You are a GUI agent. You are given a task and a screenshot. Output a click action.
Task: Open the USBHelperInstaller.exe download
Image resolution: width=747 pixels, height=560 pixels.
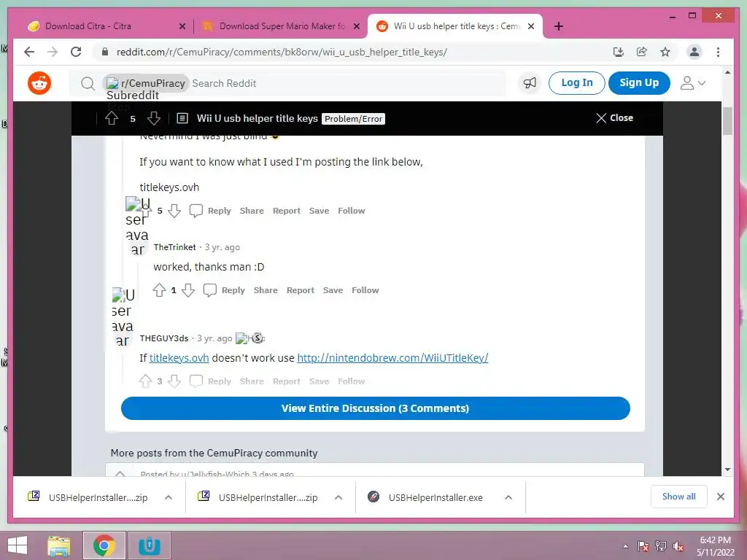pos(436,497)
